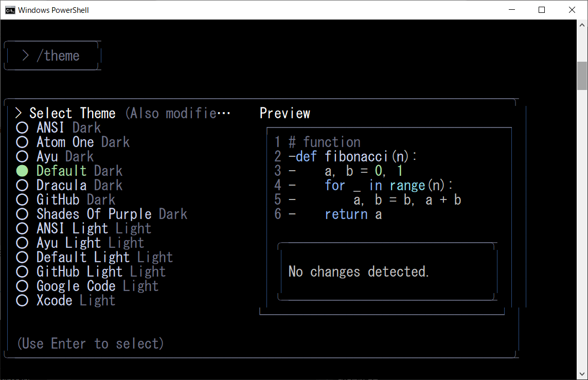Click the Windows PowerShell window title text
Viewport: 588px width, 380px height.
point(54,10)
